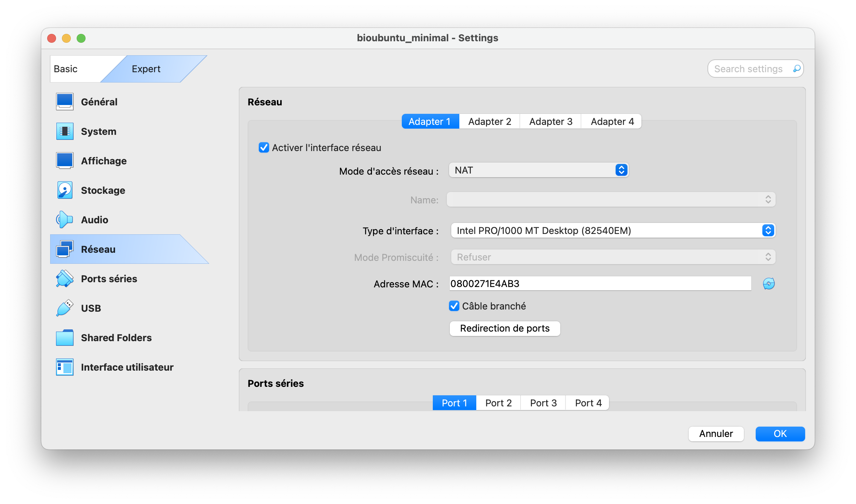Open the Affichage display icon
The height and width of the screenshot is (504, 856).
(65, 161)
